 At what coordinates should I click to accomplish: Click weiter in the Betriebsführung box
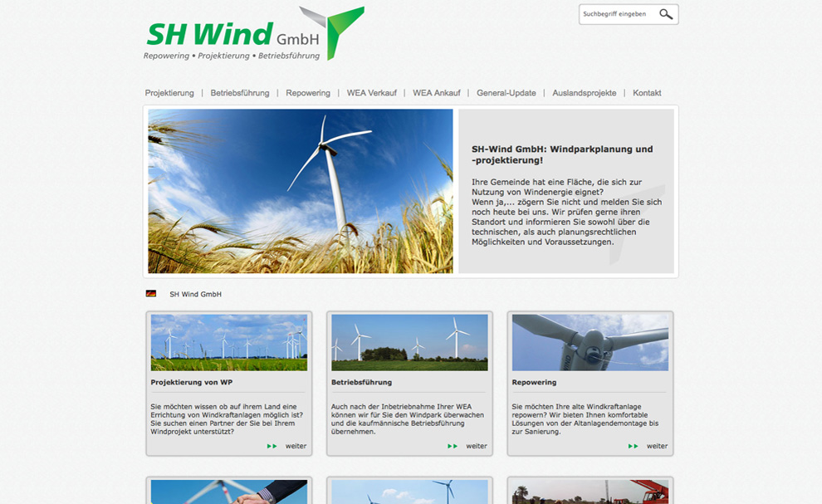pos(475,446)
